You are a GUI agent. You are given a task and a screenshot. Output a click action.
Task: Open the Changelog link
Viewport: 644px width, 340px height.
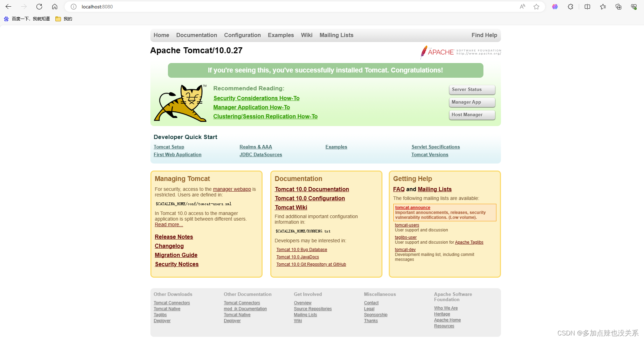169,246
